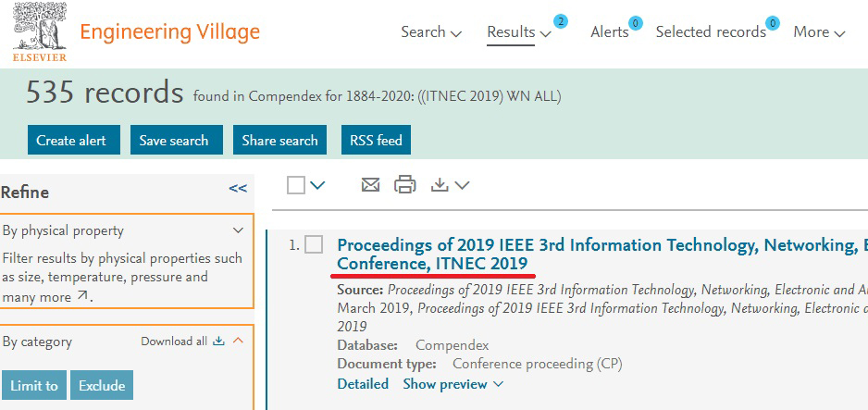Open the Search menu
The image size is (868, 410).
tap(431, 32)
